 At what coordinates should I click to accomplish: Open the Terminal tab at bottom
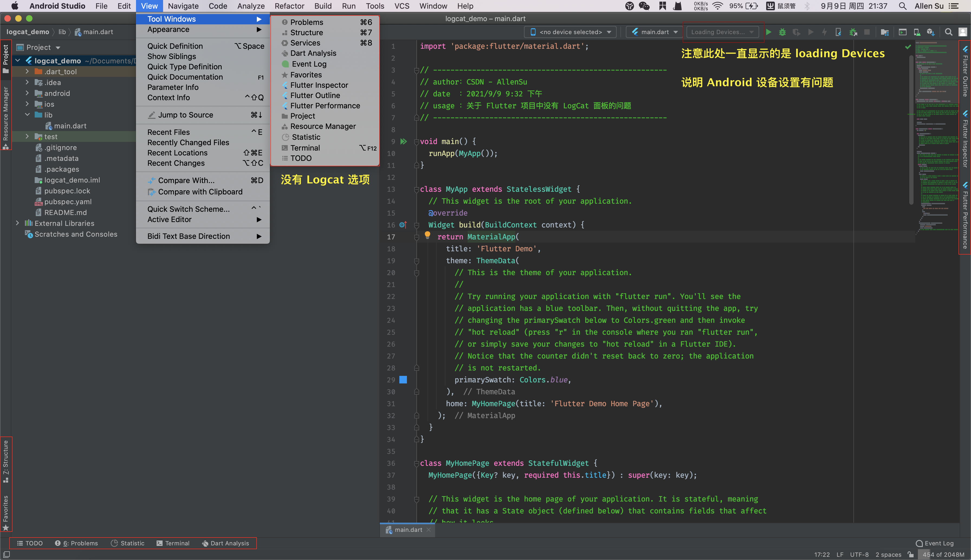point(173,543)
